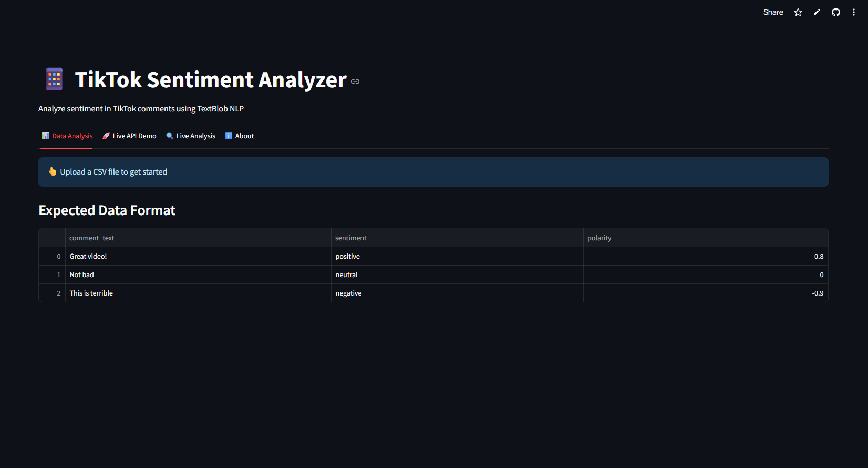The image size is (868, 468).
Task: Select the 'Great video!' cell
Action: [198, 256]
